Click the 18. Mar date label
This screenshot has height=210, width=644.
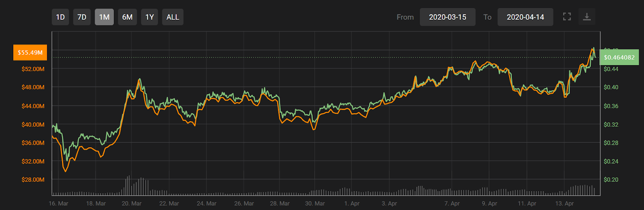[96, 203]
